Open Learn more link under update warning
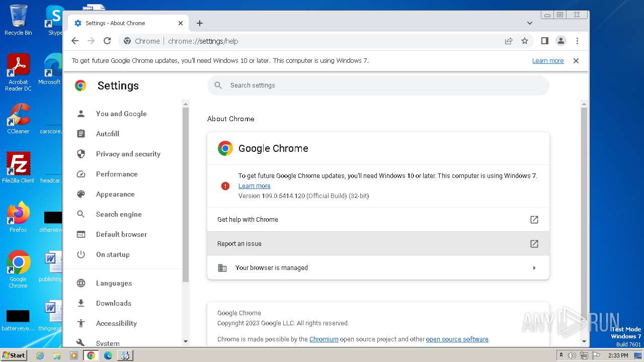The width and height of the screenshot is (644, 362). (x=255, y=186)
